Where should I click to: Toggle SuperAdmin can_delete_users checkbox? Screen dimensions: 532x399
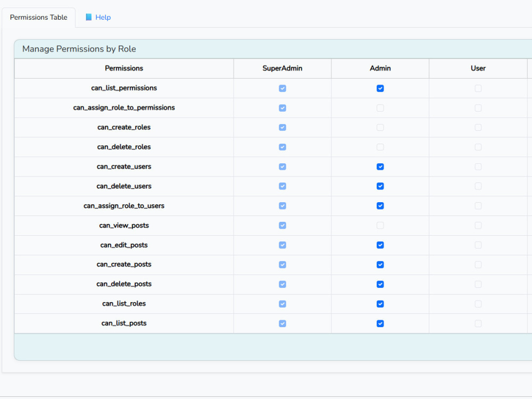tap(282, 186)
